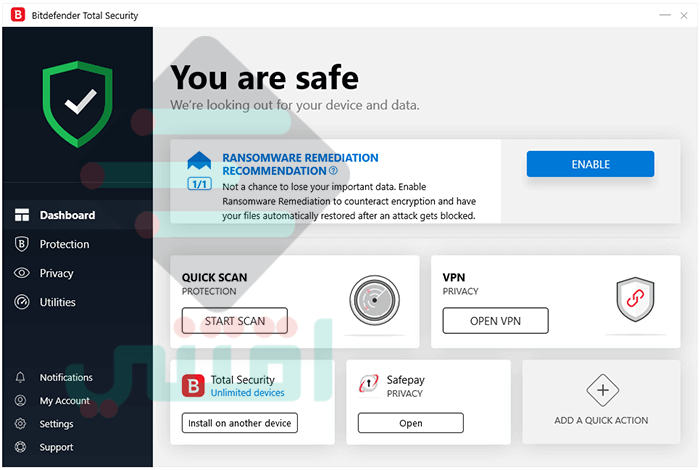
Task: Click the My Account person icon
Action: coord(20,400)
